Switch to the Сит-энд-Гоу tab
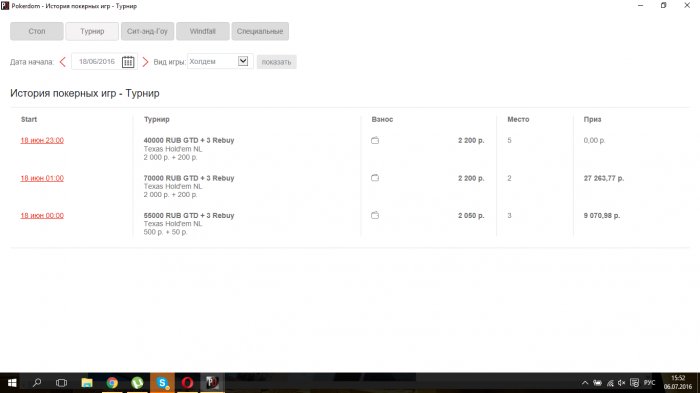 (147, 31)
